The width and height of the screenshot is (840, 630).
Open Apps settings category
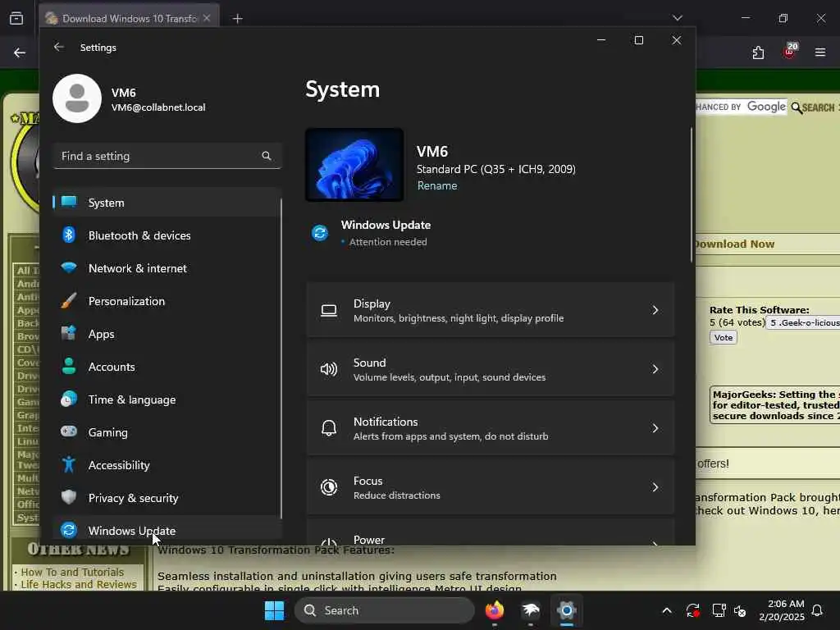tap(167, 334)
